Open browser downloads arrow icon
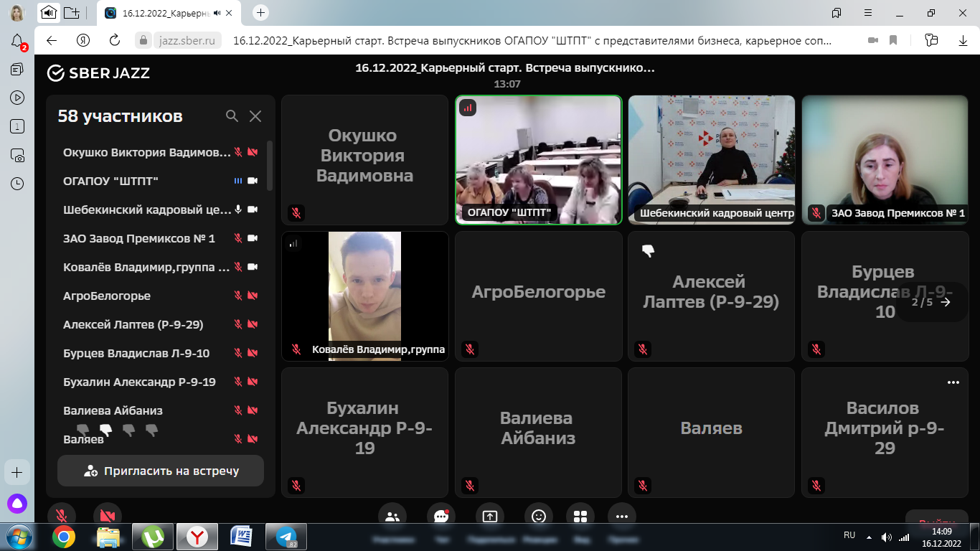980x551 pixels. [963, 40]
